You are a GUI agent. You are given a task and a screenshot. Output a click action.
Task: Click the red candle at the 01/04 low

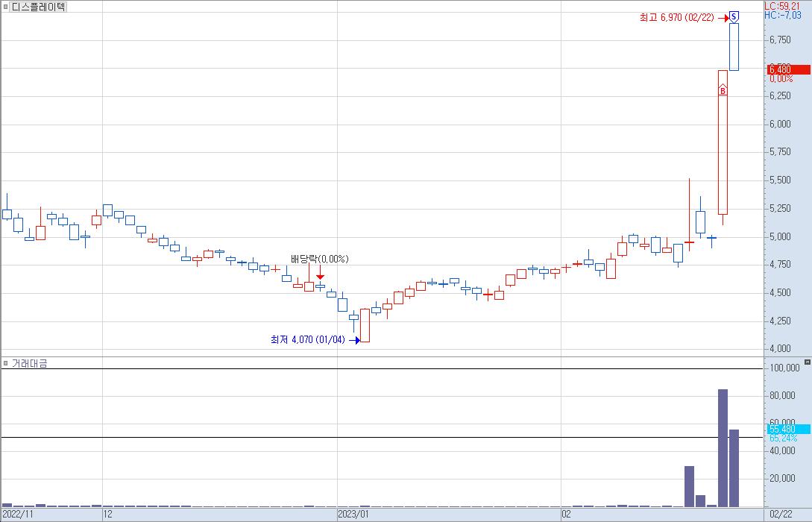tap(365, 325)
